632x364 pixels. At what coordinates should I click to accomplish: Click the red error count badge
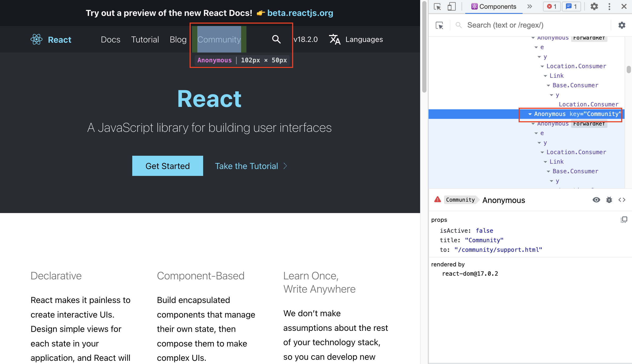pyautogui.click(x=552, y=7)
